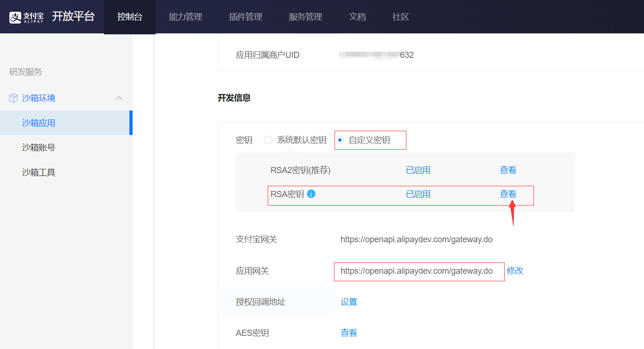Click the 密钥 label
Image resolution: width=644 pixels, height=349 pixels.
pos(244,140)
